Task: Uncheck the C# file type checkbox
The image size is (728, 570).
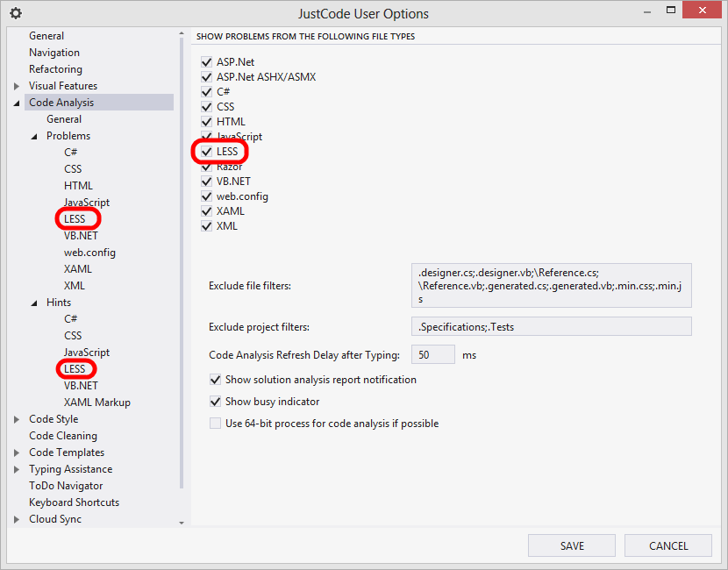Action: point(207,91)
